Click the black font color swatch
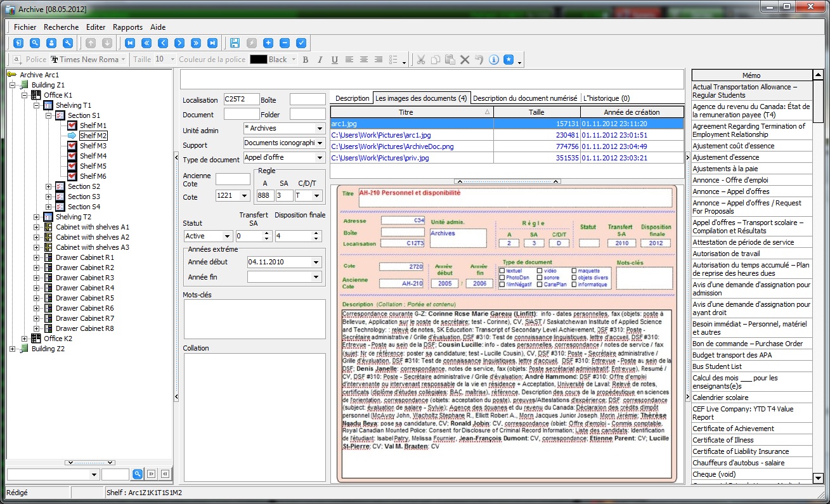The image size is (830, 504). [x=258, y=60]
